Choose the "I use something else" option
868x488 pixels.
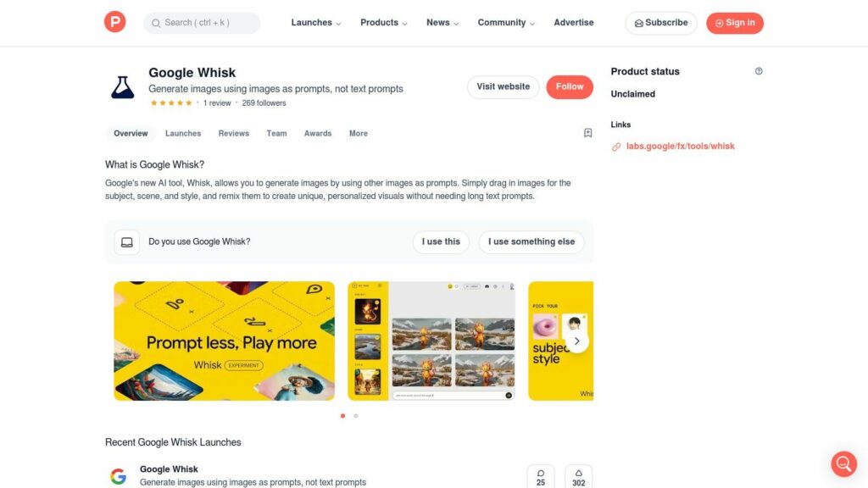(x=531, y=241)
